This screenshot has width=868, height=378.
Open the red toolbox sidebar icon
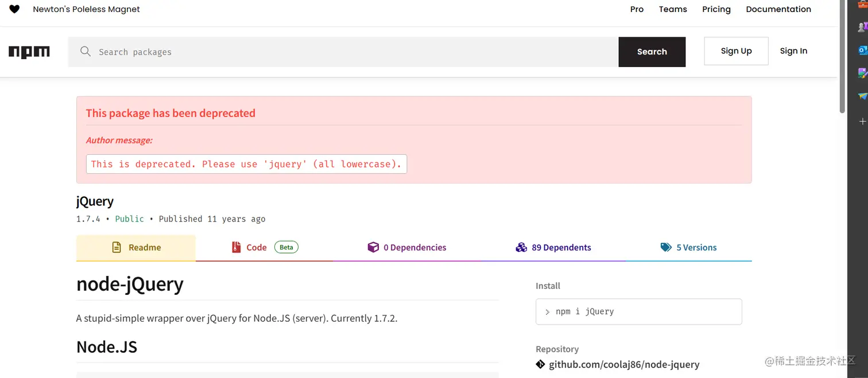862,5
